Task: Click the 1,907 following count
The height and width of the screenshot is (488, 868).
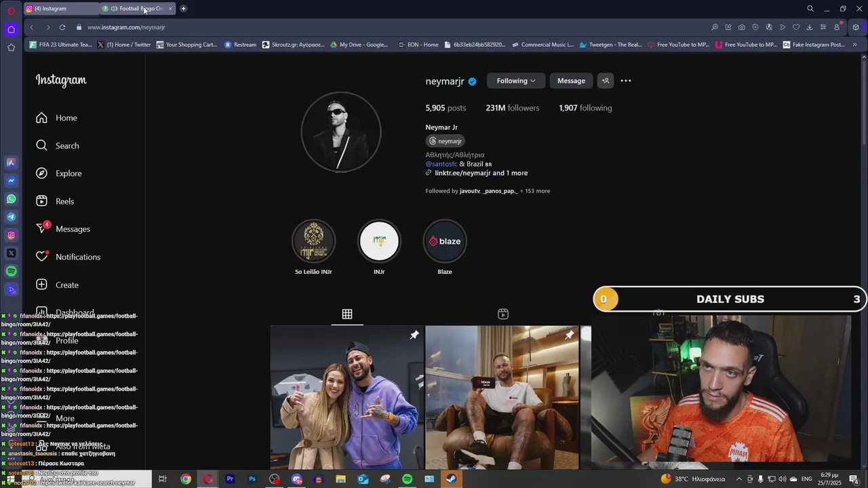Action: tap(585, 108)
